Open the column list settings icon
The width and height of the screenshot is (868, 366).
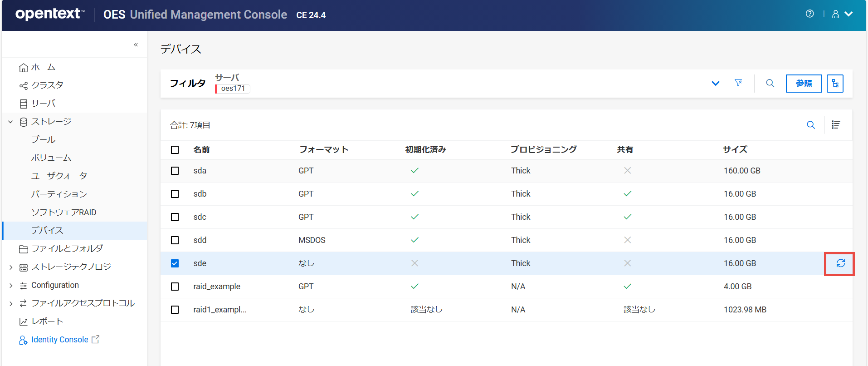[836, 125]
